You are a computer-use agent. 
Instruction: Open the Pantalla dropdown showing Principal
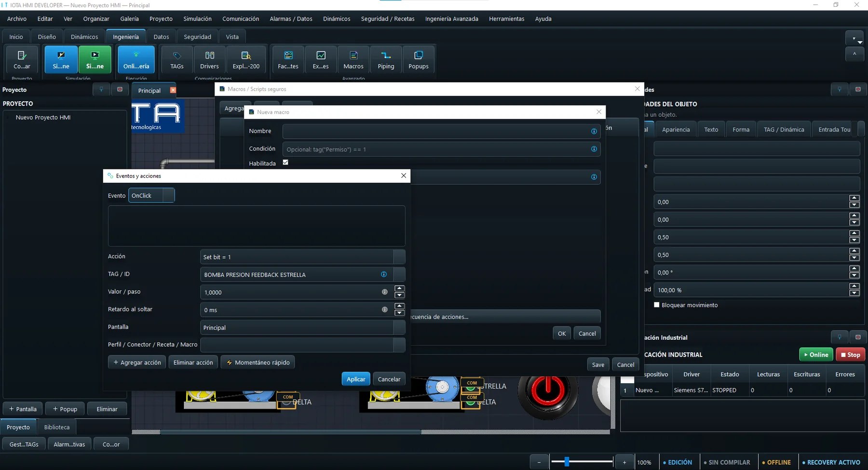click(302, 327)
